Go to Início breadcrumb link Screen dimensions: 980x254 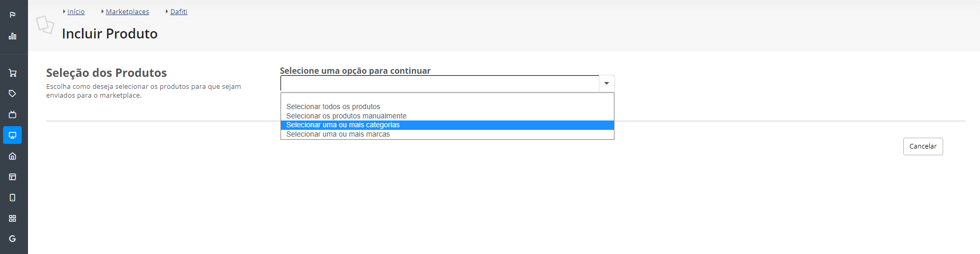[x=76, y=11]
